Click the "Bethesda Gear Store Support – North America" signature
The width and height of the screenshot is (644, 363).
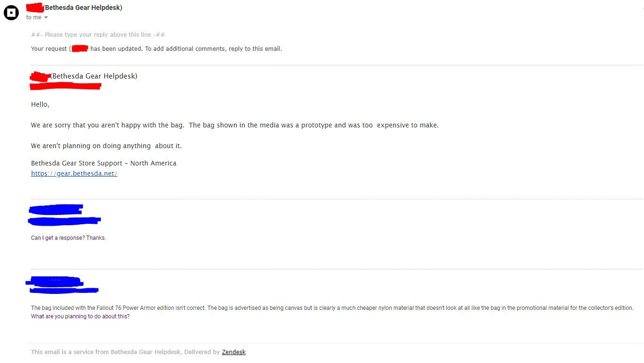tap(103, 163)
